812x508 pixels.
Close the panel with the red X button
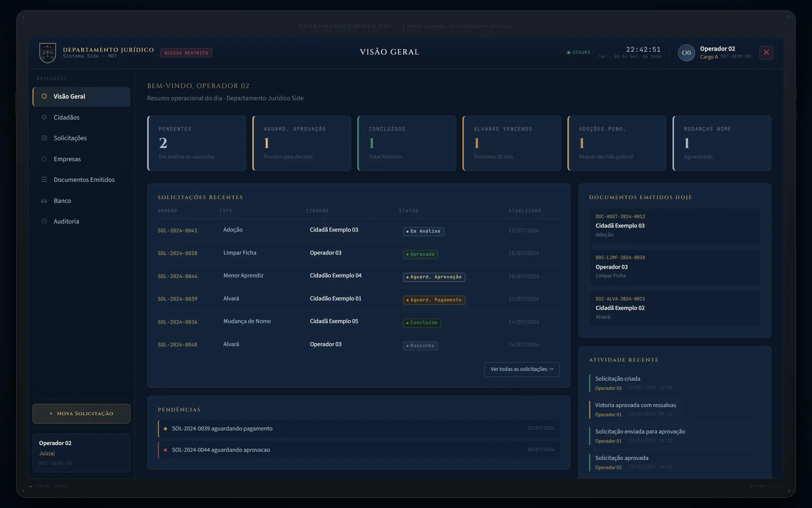766,52
